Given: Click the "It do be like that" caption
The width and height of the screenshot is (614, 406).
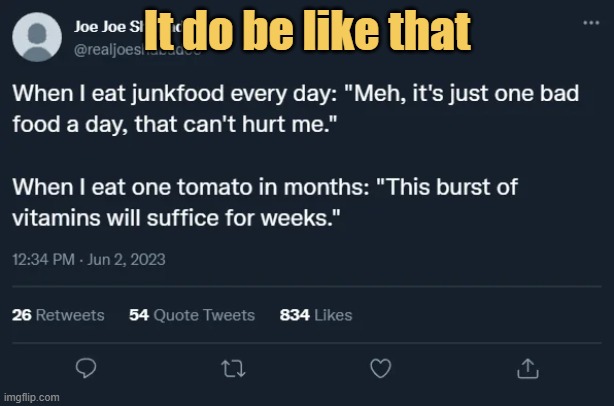Looking at the screenshot, I should click(x=307, y=30).
